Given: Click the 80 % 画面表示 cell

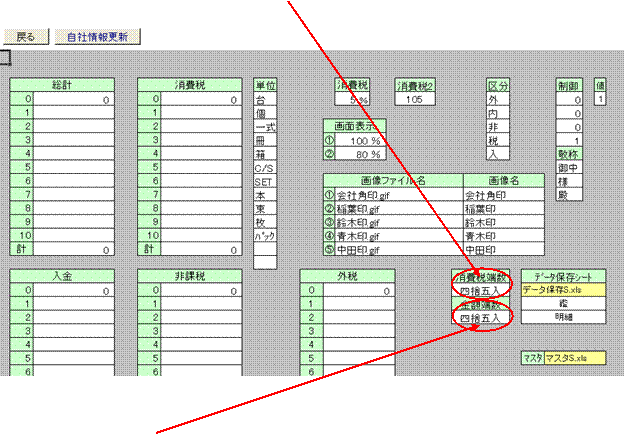Looking at the screenshot, I should point(362,154).
